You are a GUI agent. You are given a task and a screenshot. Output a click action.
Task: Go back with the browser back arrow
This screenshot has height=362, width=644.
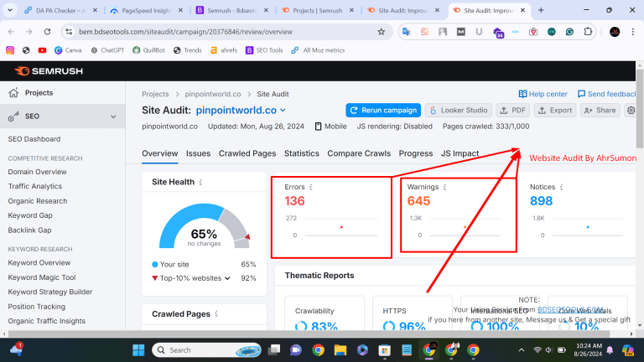click(x=11, y=32)
